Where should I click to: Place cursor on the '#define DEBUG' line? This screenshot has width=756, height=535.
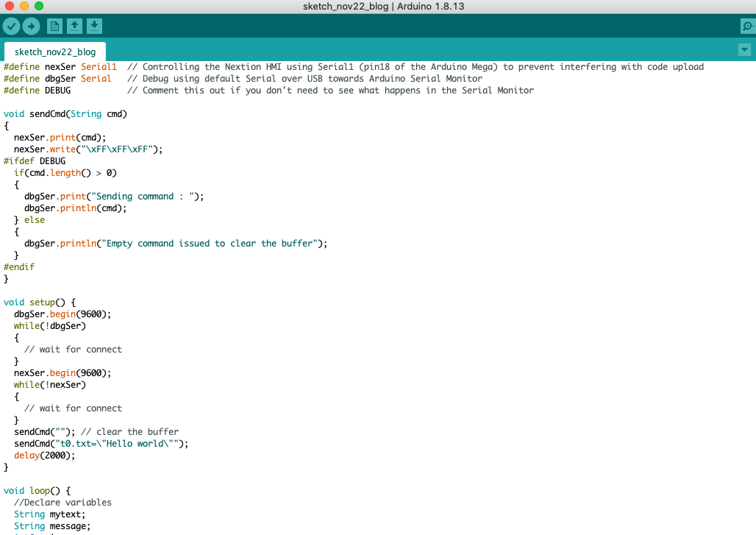pos(38,91)
